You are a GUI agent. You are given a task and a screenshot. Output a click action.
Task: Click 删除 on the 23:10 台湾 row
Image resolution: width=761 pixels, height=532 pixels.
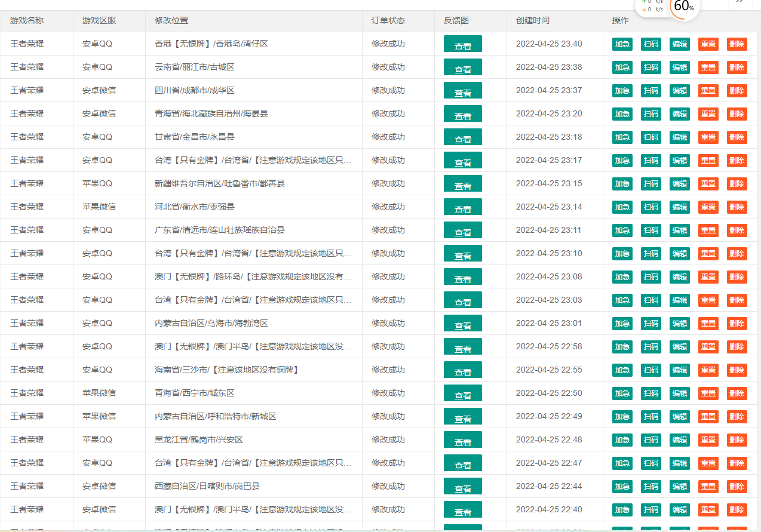(737, 254)
